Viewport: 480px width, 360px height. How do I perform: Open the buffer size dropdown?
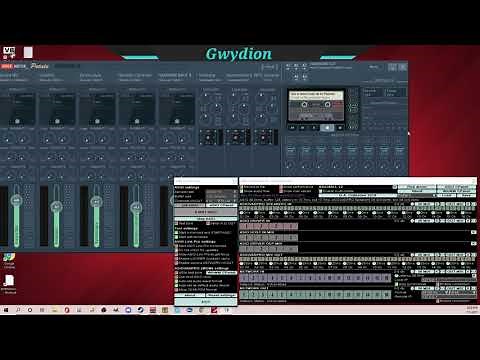(221, 196)
